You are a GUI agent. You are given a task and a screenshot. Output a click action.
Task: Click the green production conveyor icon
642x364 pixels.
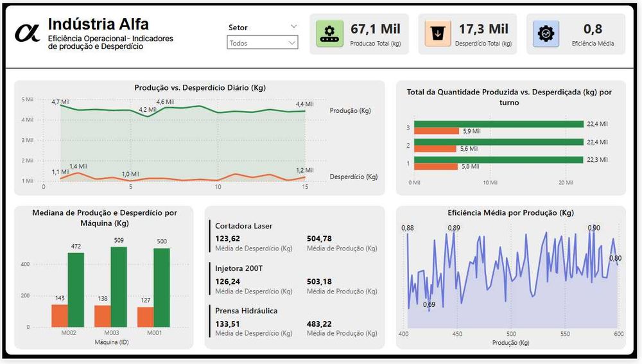click(x=329, y=33)
